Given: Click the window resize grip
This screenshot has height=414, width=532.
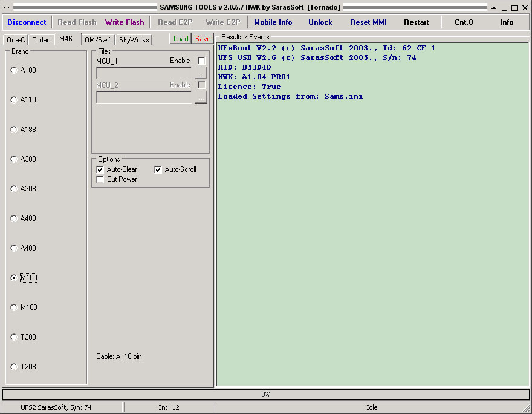Looking at the screenshot, I should [526, 408].
